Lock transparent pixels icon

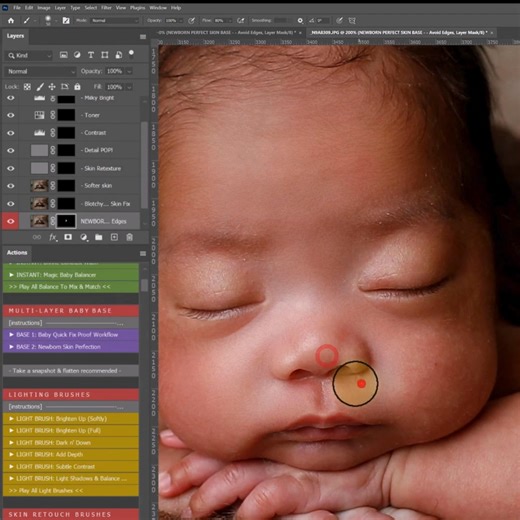(x=27, y=87)
